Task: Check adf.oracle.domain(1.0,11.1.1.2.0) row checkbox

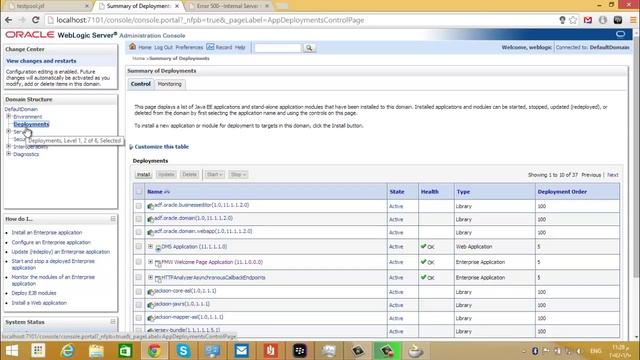Action: click(x=139, y=219)
